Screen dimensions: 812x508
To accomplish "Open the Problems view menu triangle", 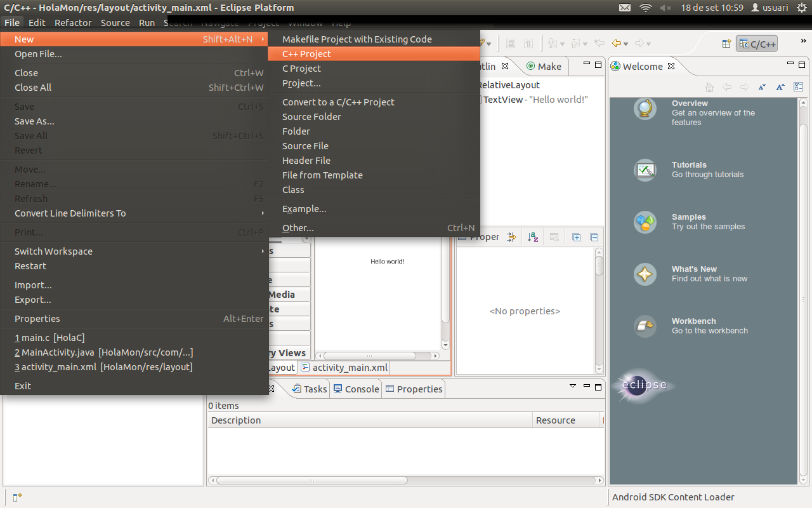I will click(573, 385).
